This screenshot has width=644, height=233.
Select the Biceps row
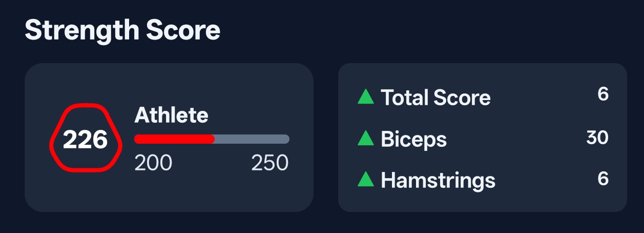[483, 138]
